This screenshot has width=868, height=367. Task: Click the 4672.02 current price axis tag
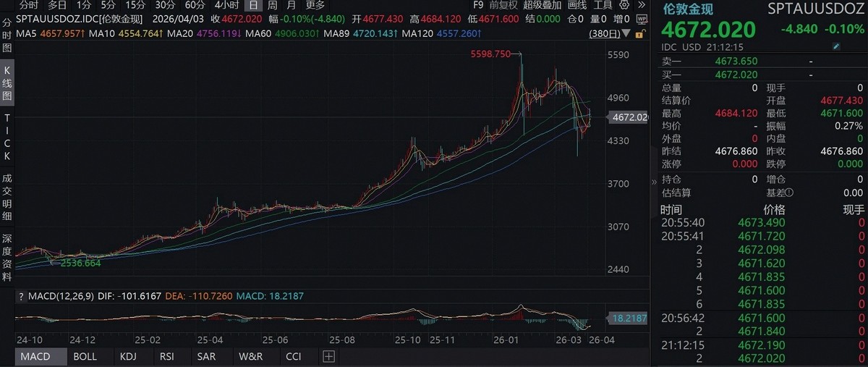point(629,117)
